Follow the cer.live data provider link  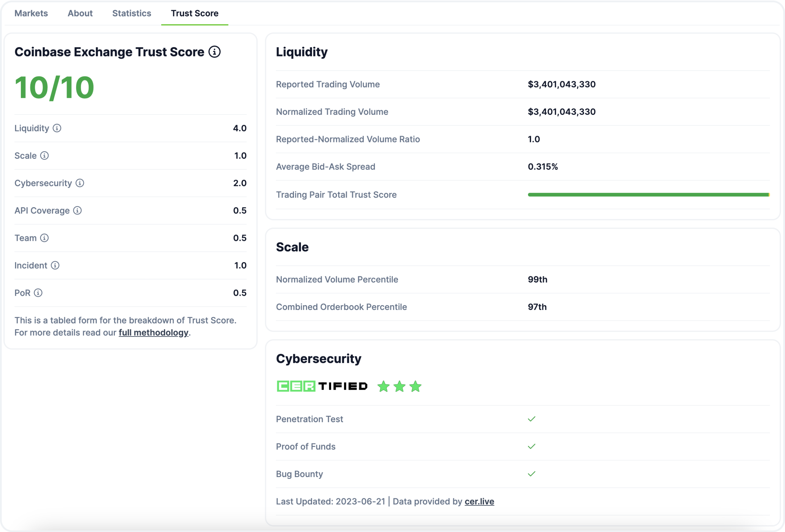pos(479,501)
